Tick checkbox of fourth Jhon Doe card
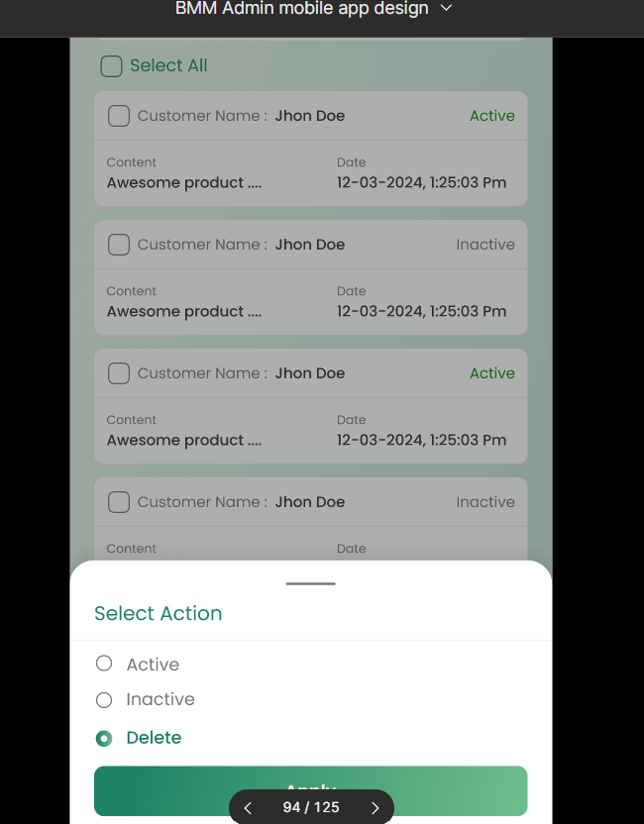Viewport: 644px width, 824px height. (119, 502)
